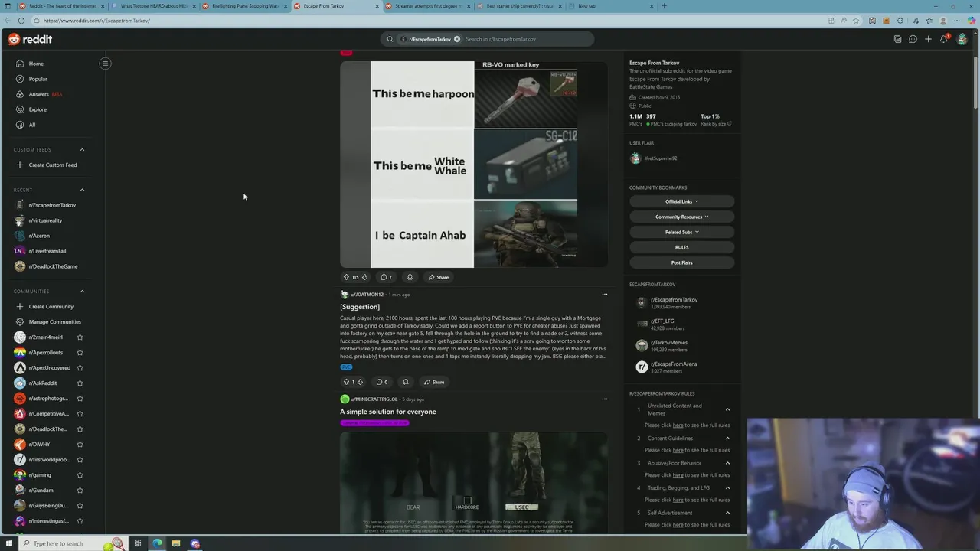This screenshot has height=551, width=980.
Task: Collapse the Communities section
Action: click(x=82, y=291)
